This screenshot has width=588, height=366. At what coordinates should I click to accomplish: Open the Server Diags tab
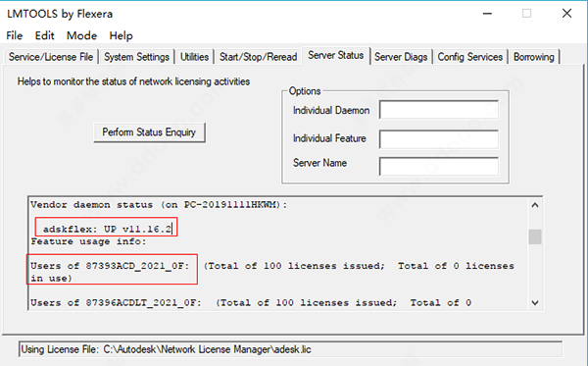click(401, 57)
